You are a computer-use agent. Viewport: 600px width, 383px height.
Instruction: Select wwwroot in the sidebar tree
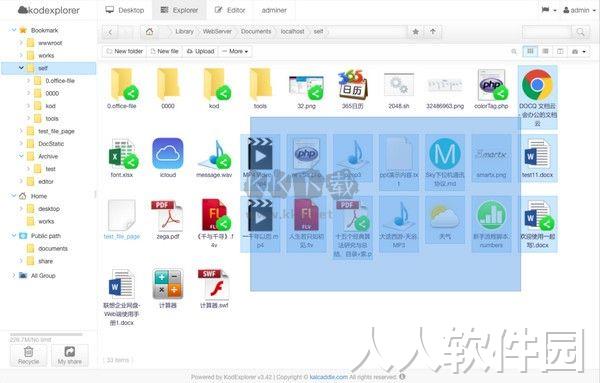(x=50, y=43)
